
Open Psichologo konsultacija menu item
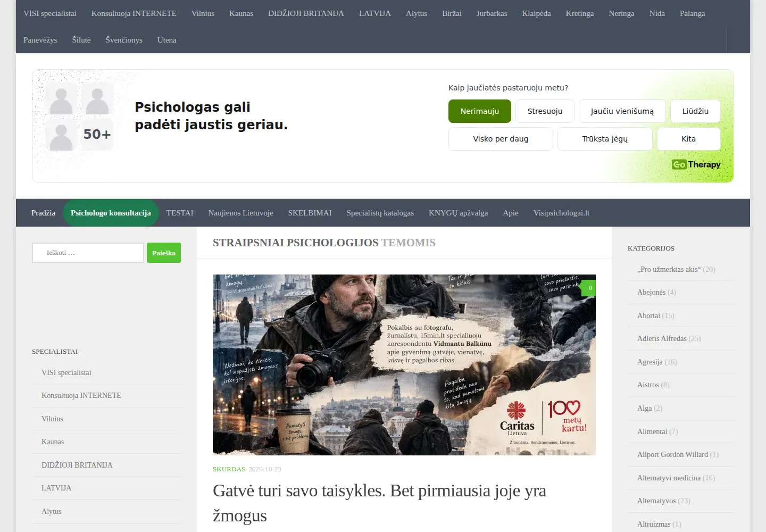coord(111,213)
